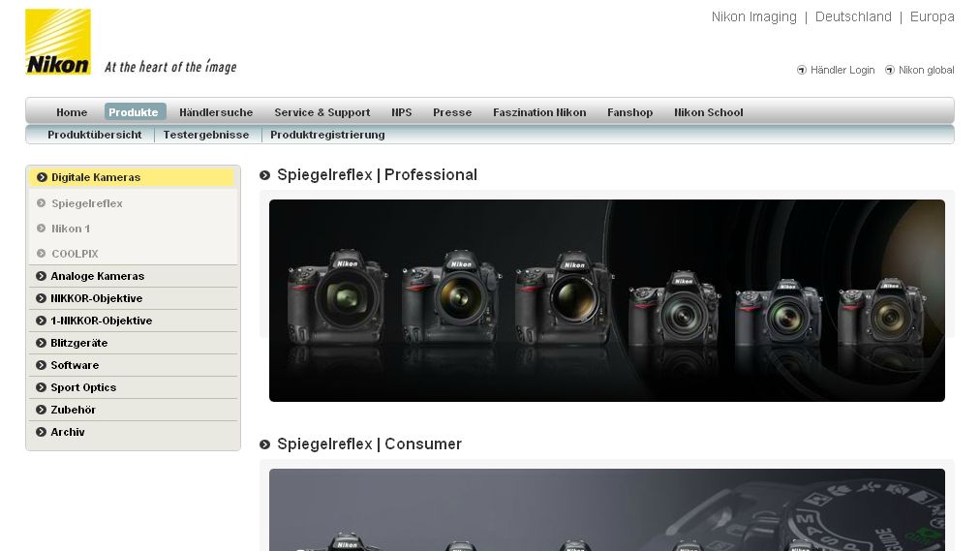Click the arrow icon beside Spiegelreflex | Consumer heading
This screenshot has width=980, height=551.
tap(265, 444)
